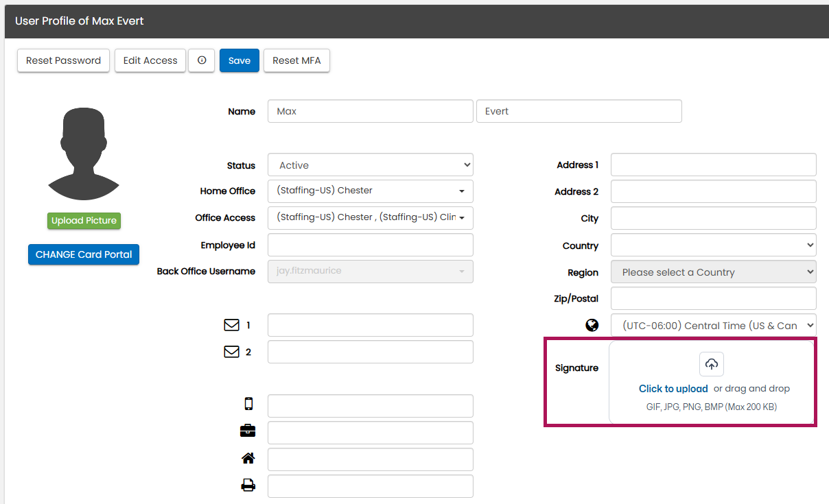Screen dimensions: 829x504
Task: Click the email 2 input field
Action: (x=371, y=352)
